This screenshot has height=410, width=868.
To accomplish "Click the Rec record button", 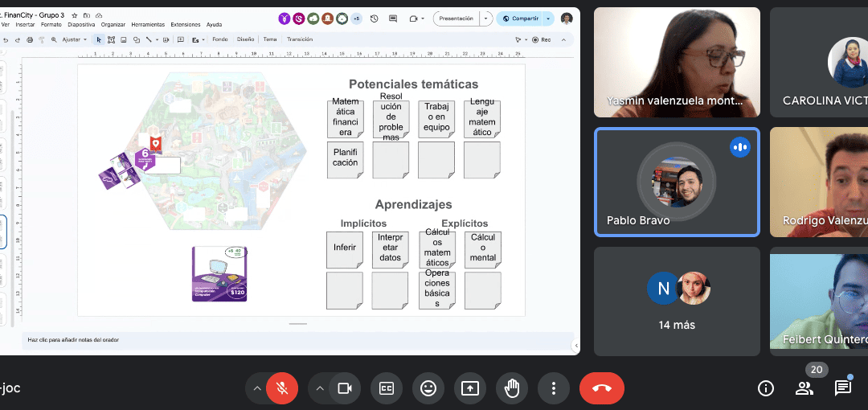I will 542,39.
